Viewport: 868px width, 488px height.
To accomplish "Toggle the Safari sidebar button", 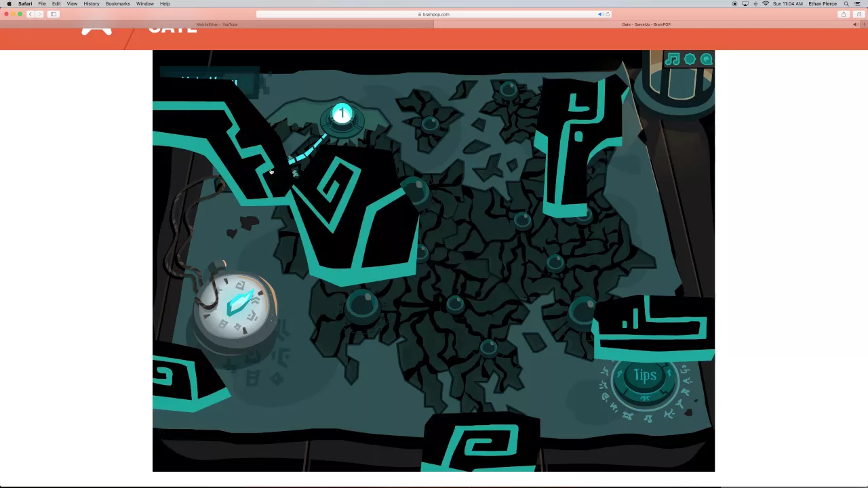I will pyautogui.click(x=54, y=14).
